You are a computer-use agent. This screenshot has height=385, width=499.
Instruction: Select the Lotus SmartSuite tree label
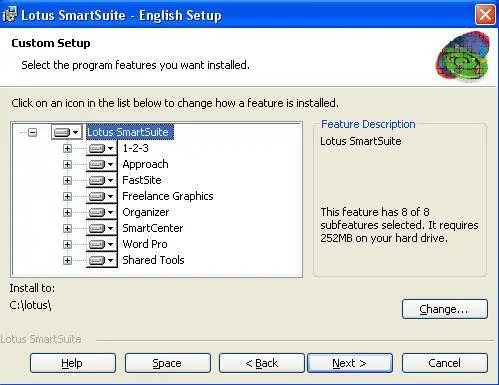[130, 132]
